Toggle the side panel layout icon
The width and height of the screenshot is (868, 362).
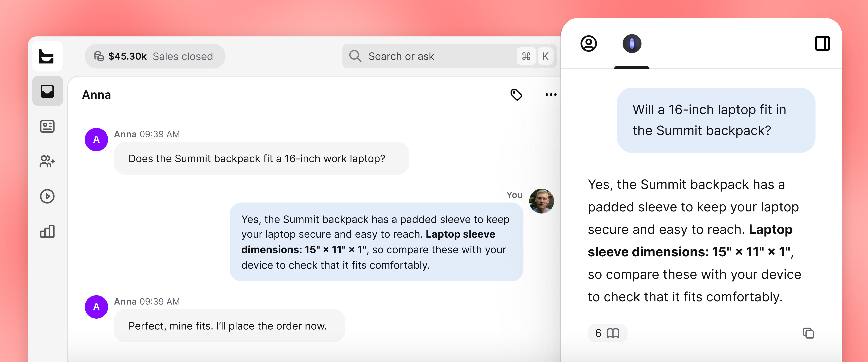tap(822, 43)
